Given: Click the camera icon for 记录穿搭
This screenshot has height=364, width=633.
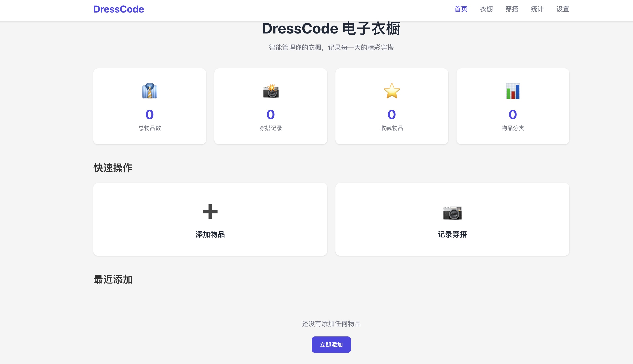Looking at the screenshot, I should tap(452, 213).
